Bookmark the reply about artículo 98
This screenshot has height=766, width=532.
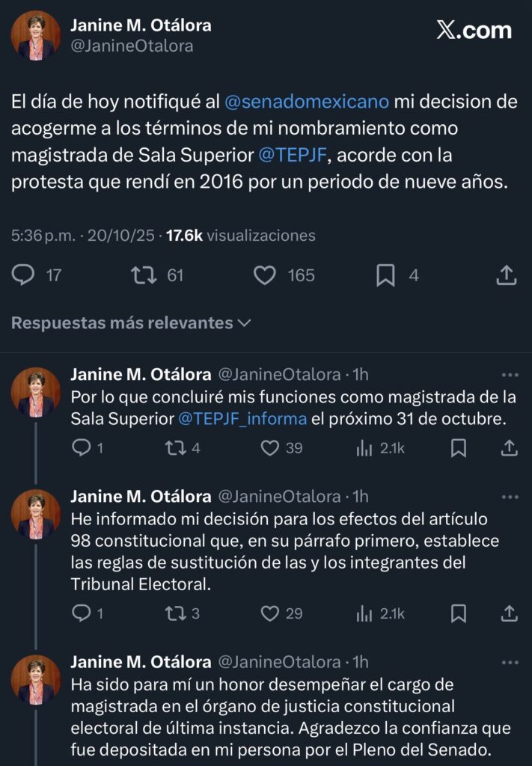pos(459,613)
